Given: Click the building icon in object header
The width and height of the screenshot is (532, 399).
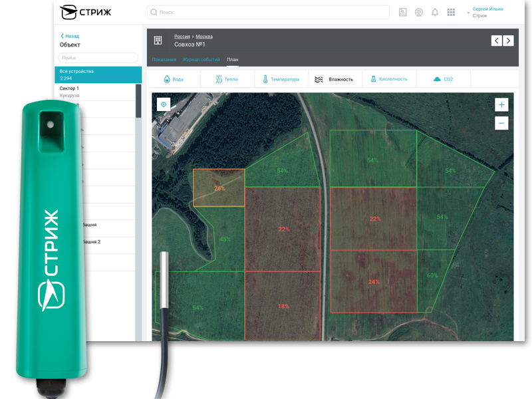Looking at the screenshot, I should pos(158,41).
